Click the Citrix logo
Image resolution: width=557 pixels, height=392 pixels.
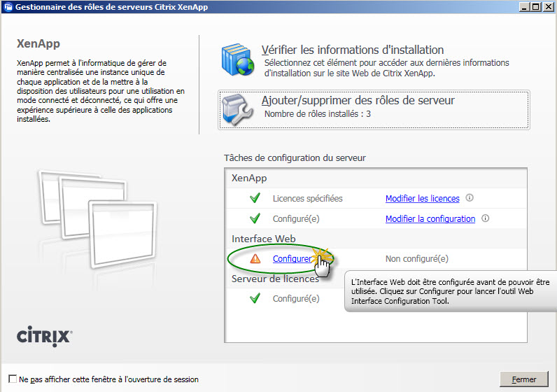44,336
